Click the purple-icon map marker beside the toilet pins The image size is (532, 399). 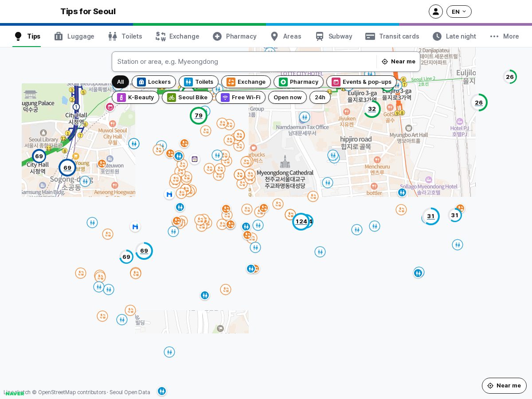point(195,159)
